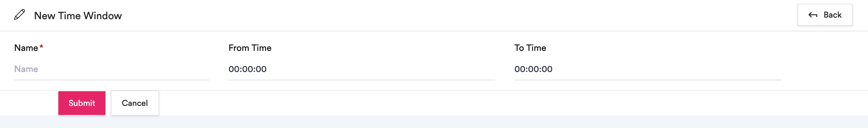Image resolution: width=868 pixels, height=128 pixels.
Task: Select the hours segment of From Time
Action: click(234, 69)
